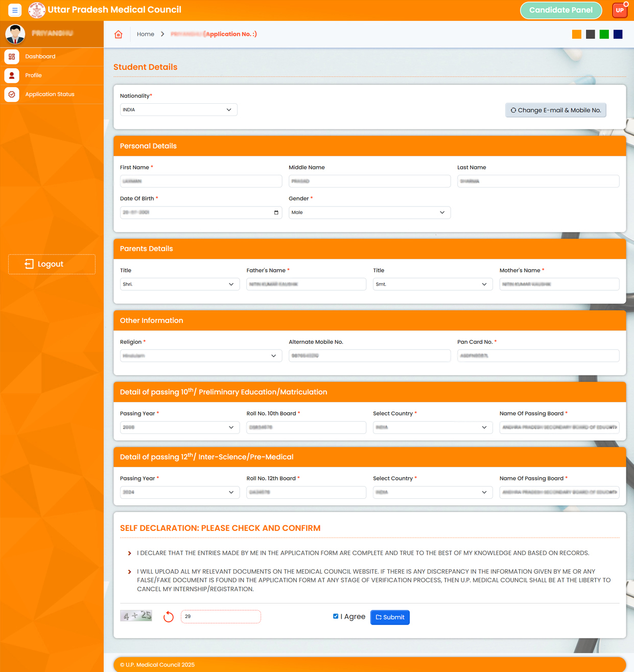Click the Application Status checkmark icon
This screenshot has width=634, height=672.
coord(12,95)
